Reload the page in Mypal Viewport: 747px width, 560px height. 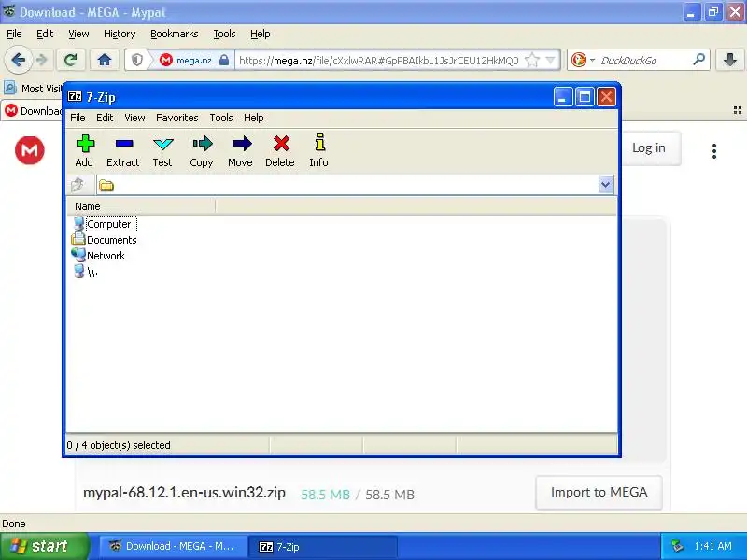point(71,60)
